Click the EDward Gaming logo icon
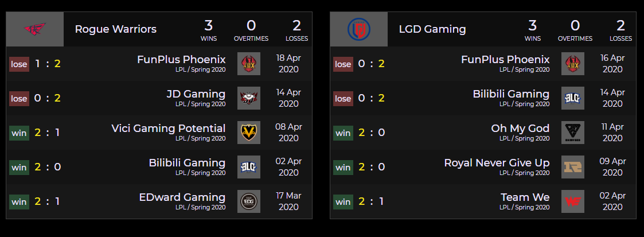Image resolution: width=644 pixels, height=237 pixels. coord(249,201)
